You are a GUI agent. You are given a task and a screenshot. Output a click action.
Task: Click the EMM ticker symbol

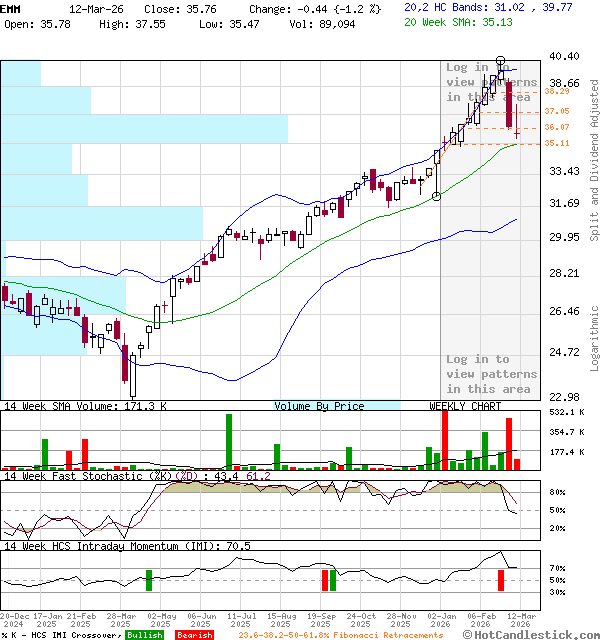(12, 7)
